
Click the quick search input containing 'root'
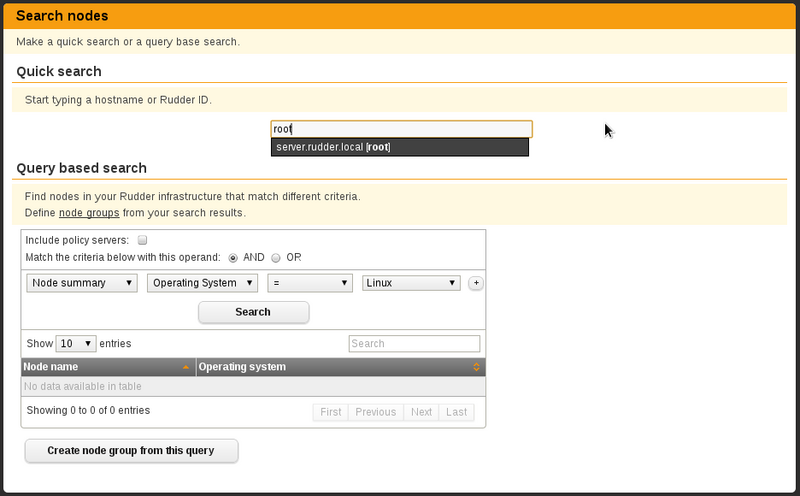(x=402, y=129)
